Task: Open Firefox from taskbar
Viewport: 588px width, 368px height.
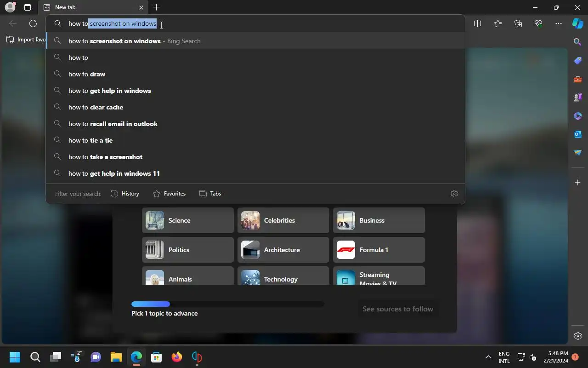Action: [176, 357]
